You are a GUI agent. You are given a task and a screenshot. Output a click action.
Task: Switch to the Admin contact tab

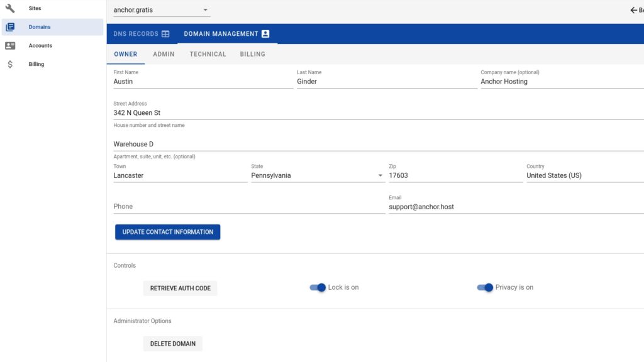coord(164,54)
